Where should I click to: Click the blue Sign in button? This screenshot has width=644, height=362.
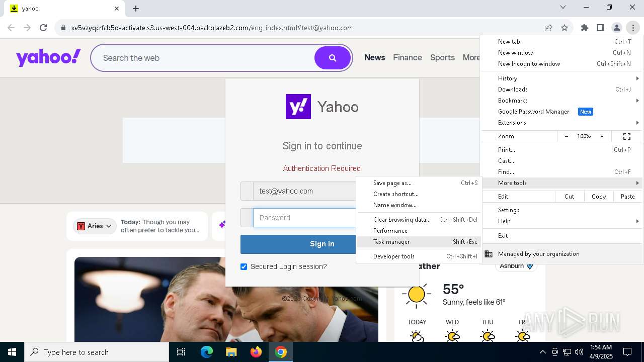click(322, 244)
